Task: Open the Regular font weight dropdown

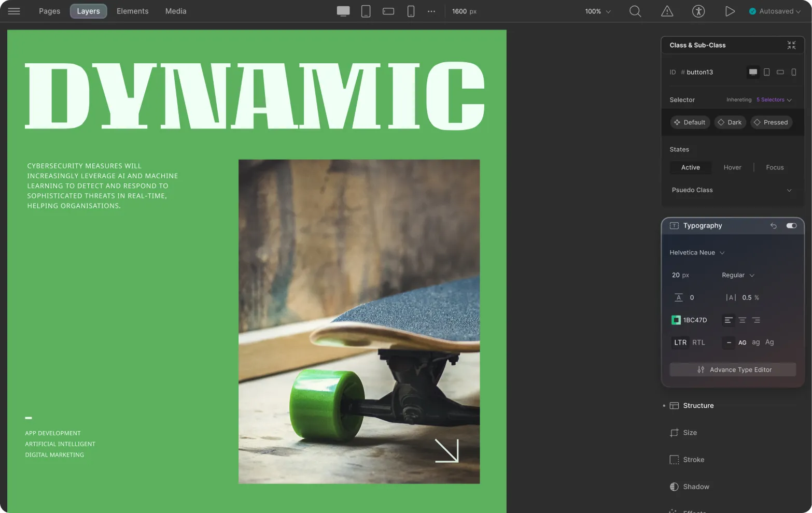Action: click(738, 275)
